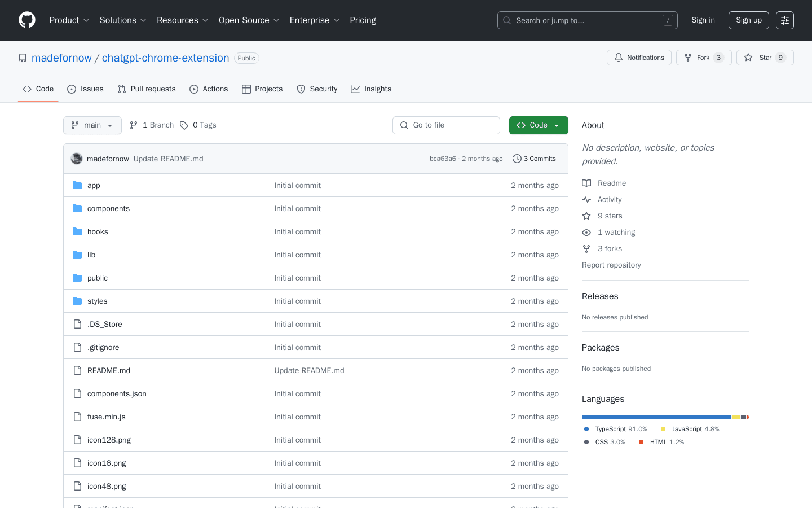This screenshot has width=812, height=508.
Task: Click the Sign in link
Action: coord(703,20)
